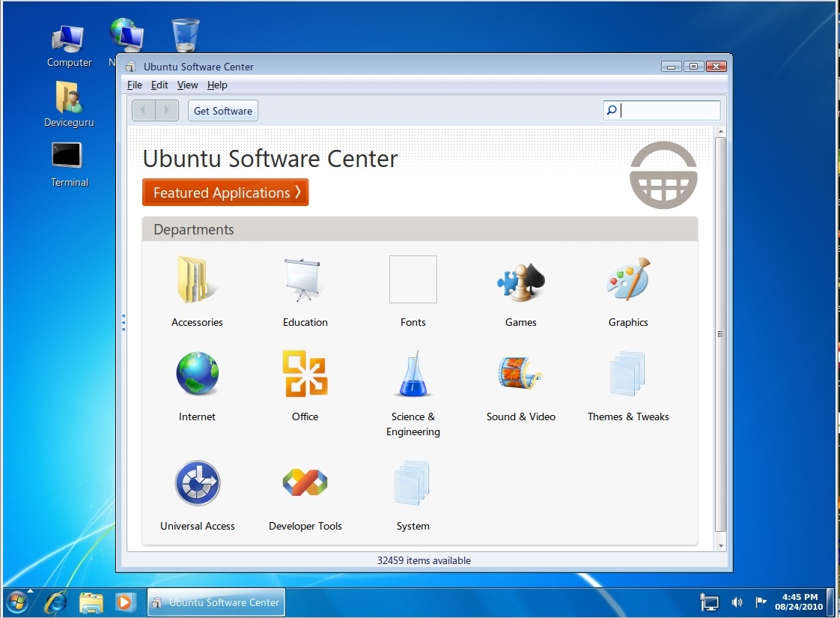Open the File menu
Screen dimensions: 840x618
(x=135, y=85)
